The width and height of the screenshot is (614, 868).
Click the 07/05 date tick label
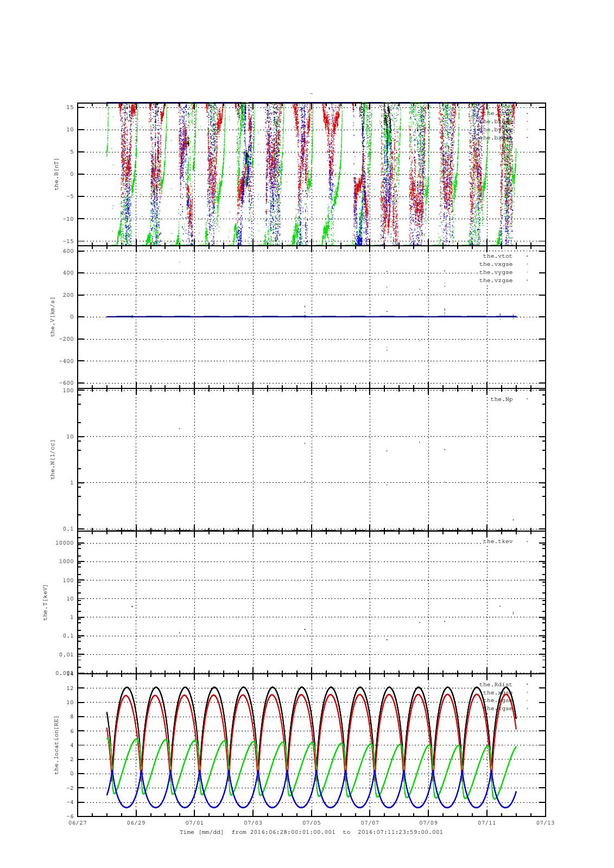(x=312, y=822)
